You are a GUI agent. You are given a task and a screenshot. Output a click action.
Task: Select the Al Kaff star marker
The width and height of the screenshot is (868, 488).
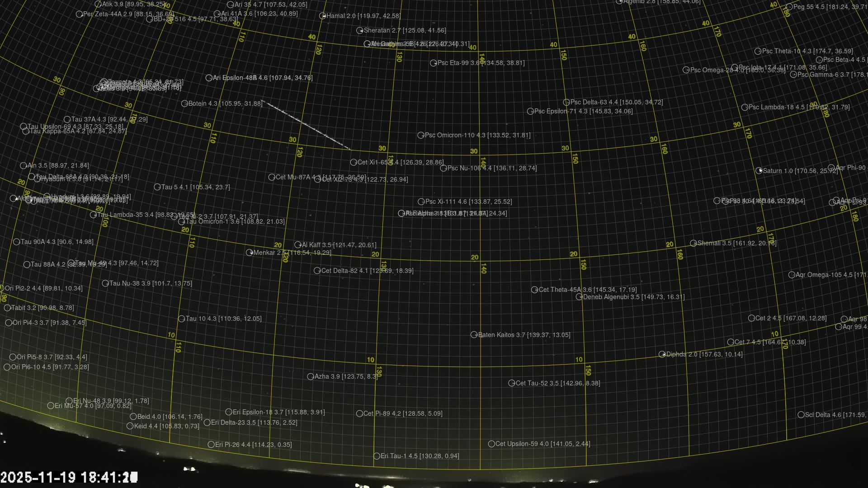[x=298, y=245]
